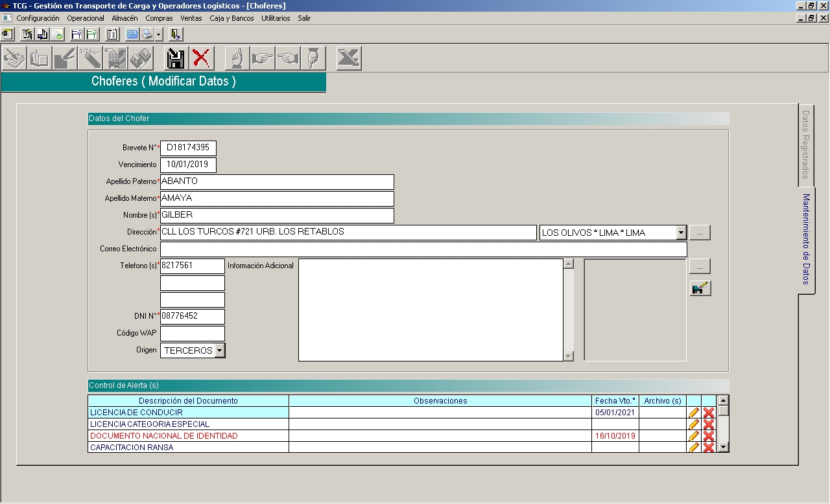Click the calculator icon in top toolbar
830x504 pixels.
tap(132, 34)
